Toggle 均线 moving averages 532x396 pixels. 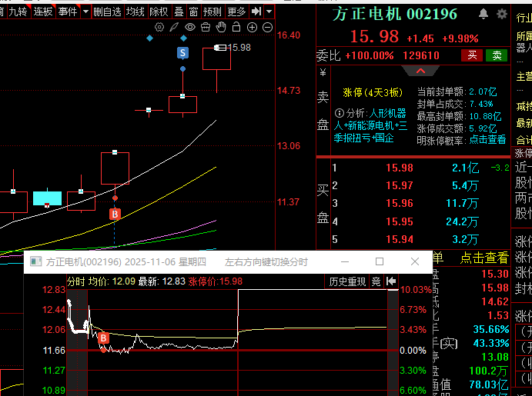[x=136, y=12]
